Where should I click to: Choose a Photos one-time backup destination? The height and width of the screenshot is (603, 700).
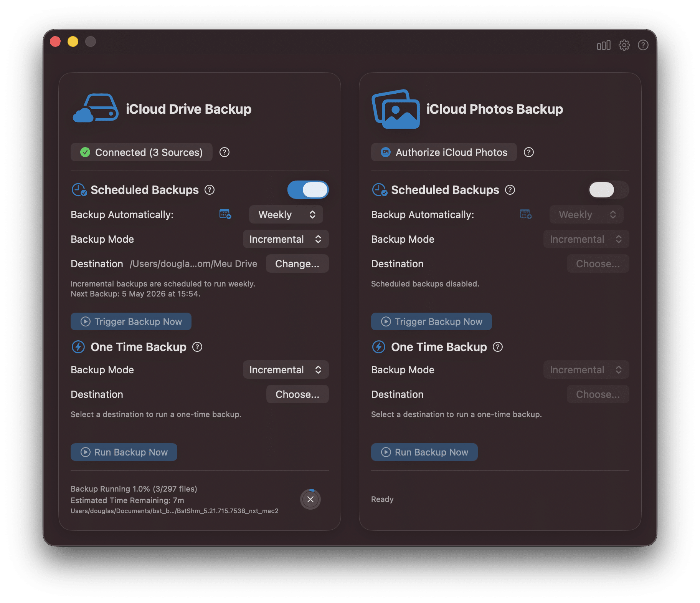[598, 394]
